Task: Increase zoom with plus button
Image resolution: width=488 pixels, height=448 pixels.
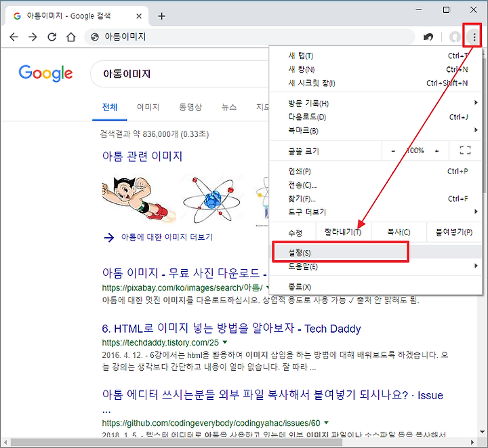Action: [x=437, y=151]
